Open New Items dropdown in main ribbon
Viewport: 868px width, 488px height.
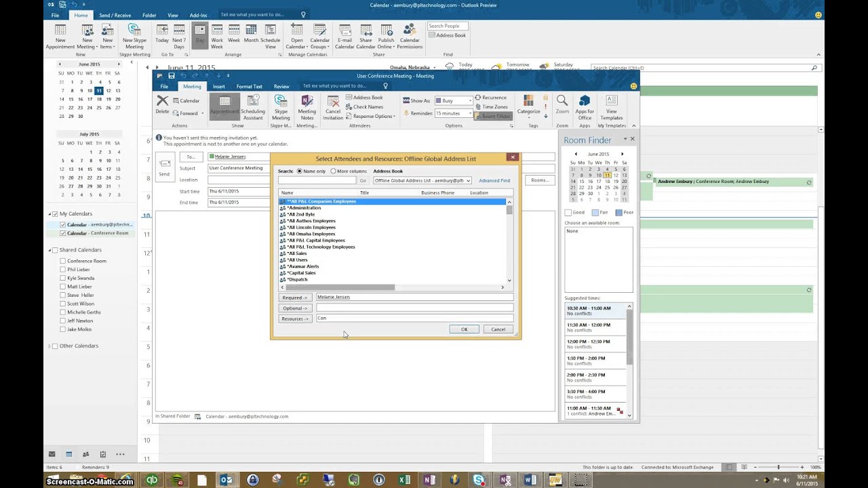point(107,37)
